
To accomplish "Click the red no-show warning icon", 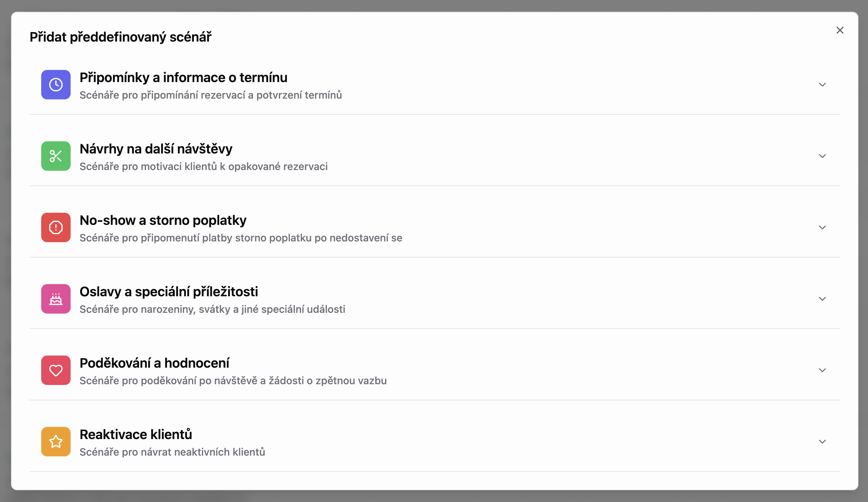I will click(56, 227).
